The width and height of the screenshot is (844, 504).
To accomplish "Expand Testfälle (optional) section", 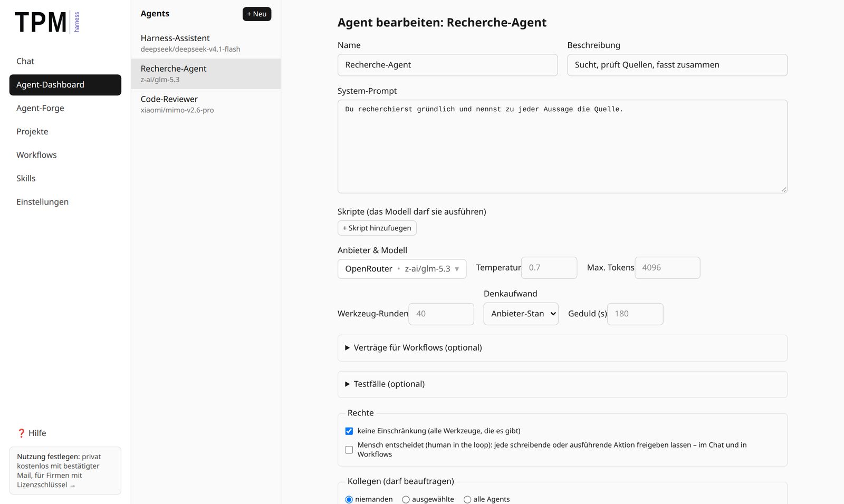I will [x=562, y=384].
